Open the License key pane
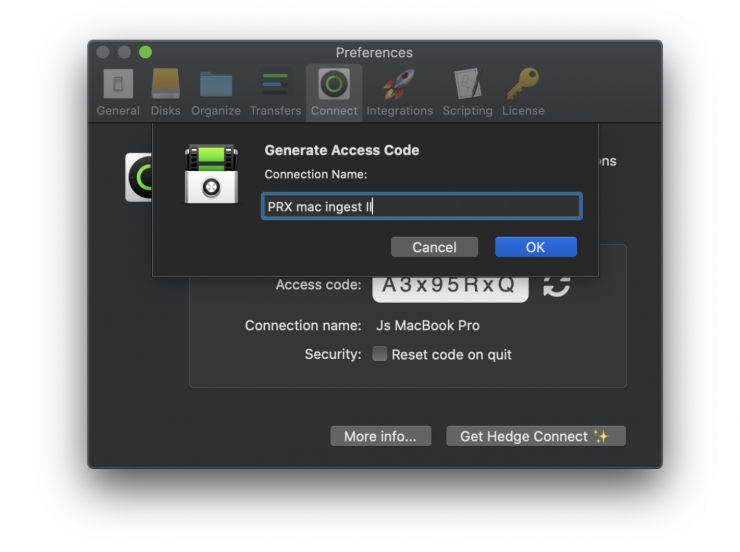740x552 pixels. (524, 92)
